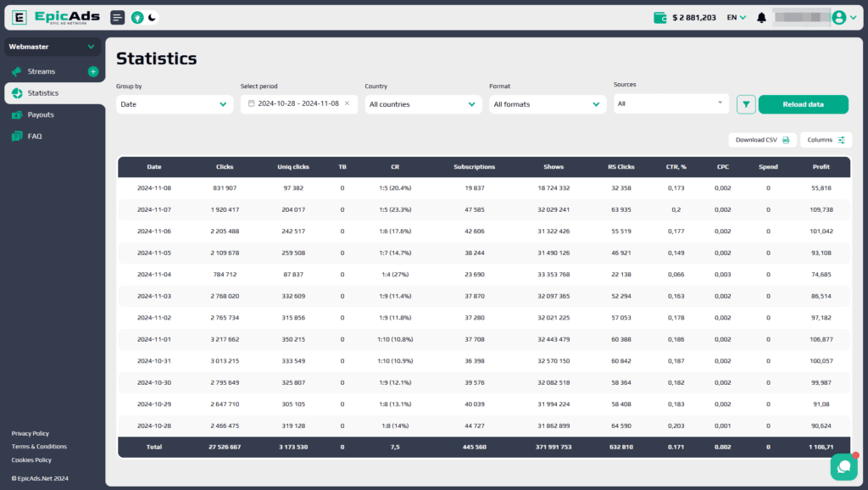Open the EN language dropdown
The width and height of the screenshot is (868, 490).
[x=737, y=18]
